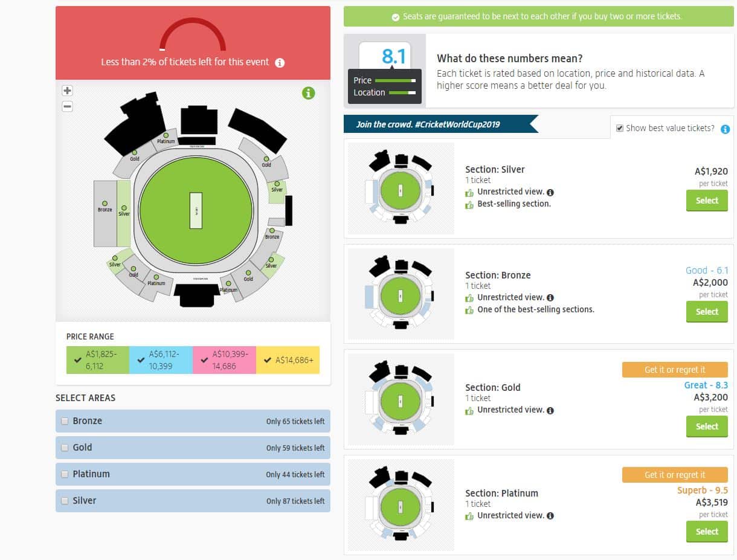This screenshot has width=737, height=560.
Task: Toggle the green A$1,825-6,112 price range
Action: tap(98, 360)
